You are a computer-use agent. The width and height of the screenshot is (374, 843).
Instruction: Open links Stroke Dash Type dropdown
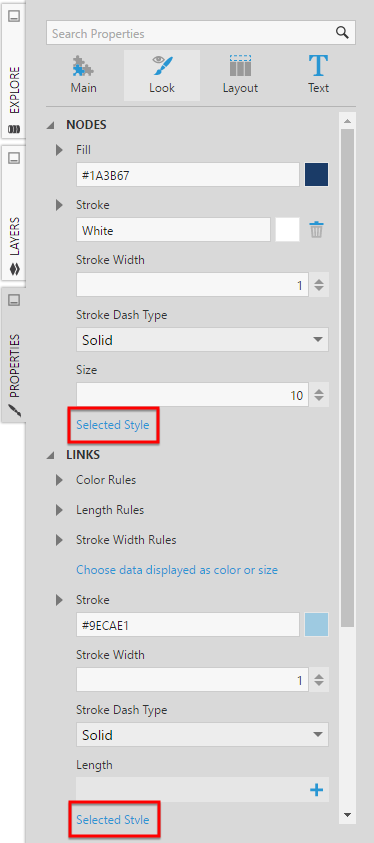[x=202, y=734]
